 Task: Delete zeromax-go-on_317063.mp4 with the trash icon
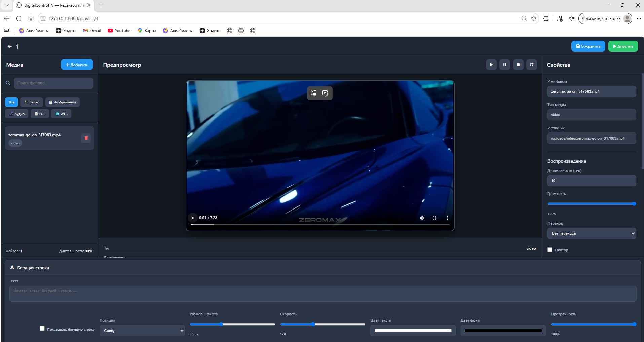(86, 138)
